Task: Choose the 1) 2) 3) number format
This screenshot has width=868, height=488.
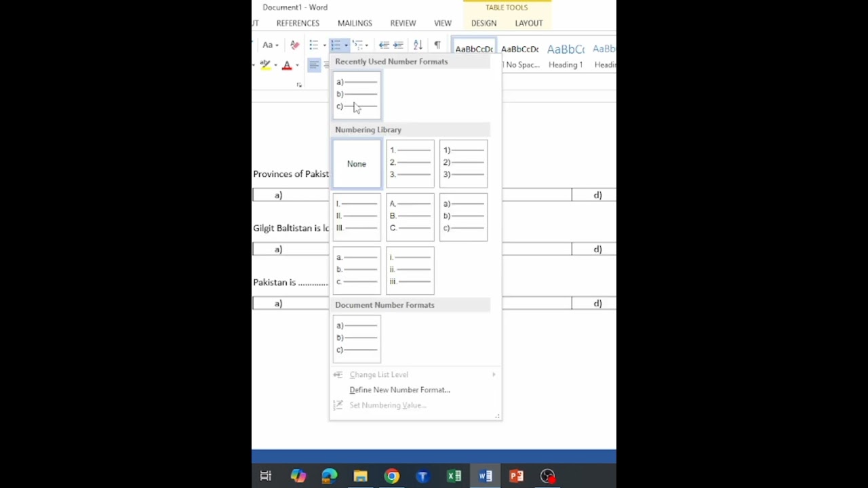Action: pos(463,164)
